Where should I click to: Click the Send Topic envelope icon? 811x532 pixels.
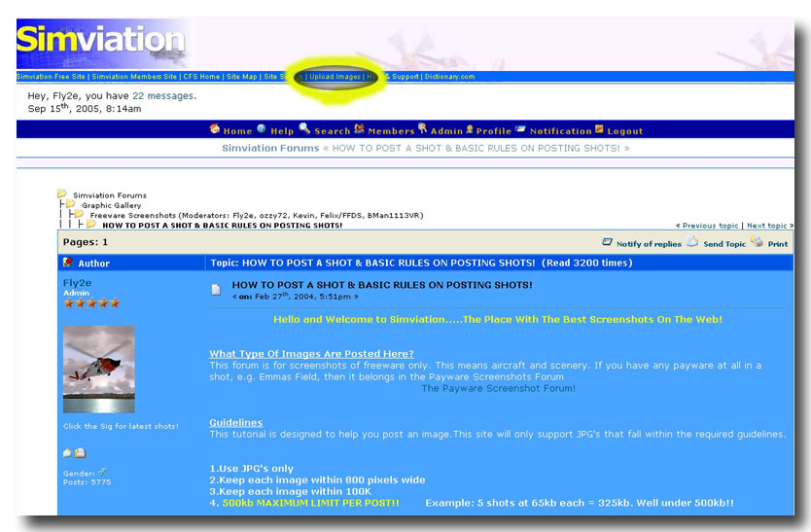pos(692,241)
